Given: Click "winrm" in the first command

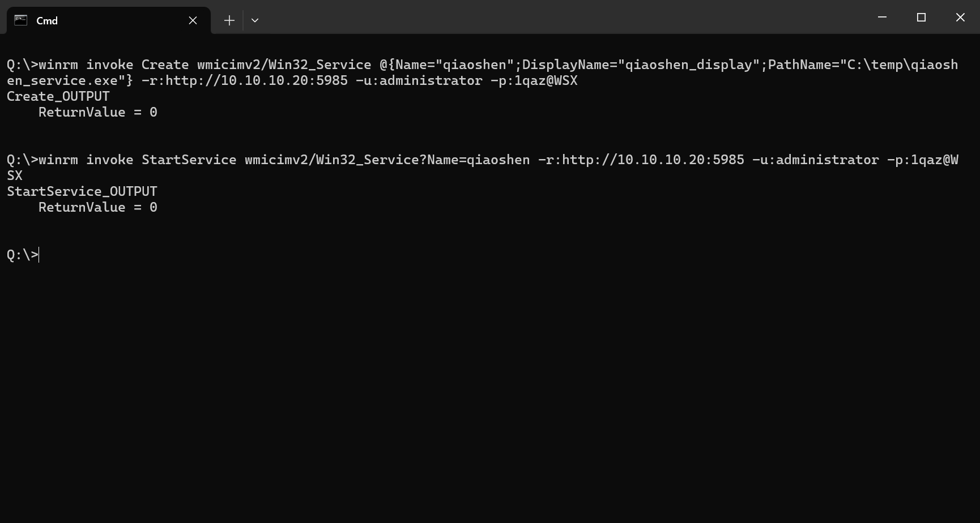Looking at the screenshot, I should coord(58,65).
